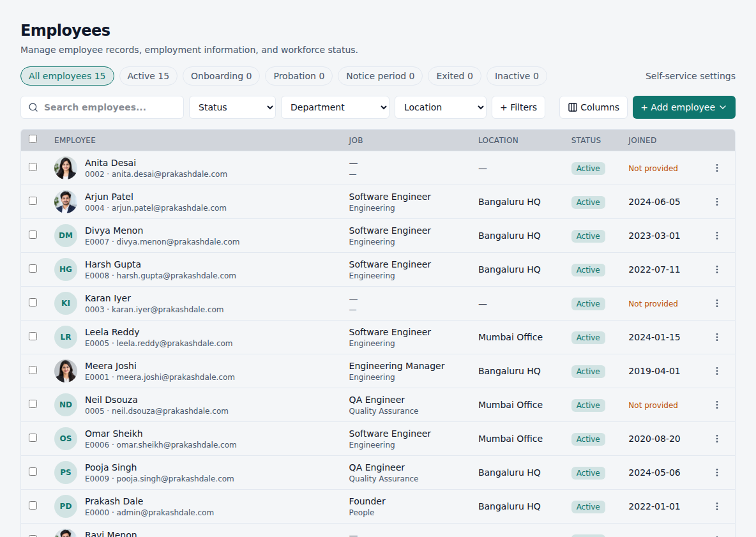This screenshot has width=756, height=537.
Task: Click the Search employees field
Action: click(x=102, y=107)
